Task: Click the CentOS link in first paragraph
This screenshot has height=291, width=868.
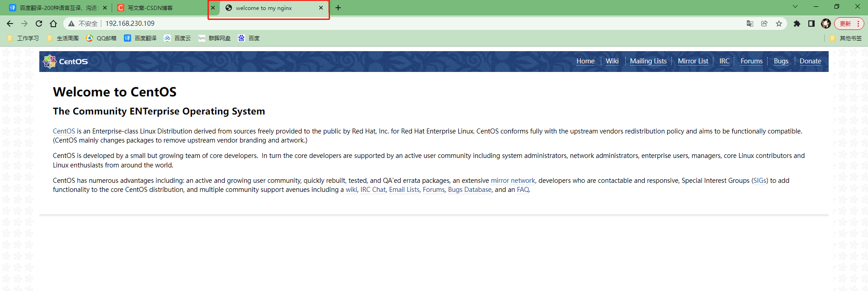Action: (64, 131)
